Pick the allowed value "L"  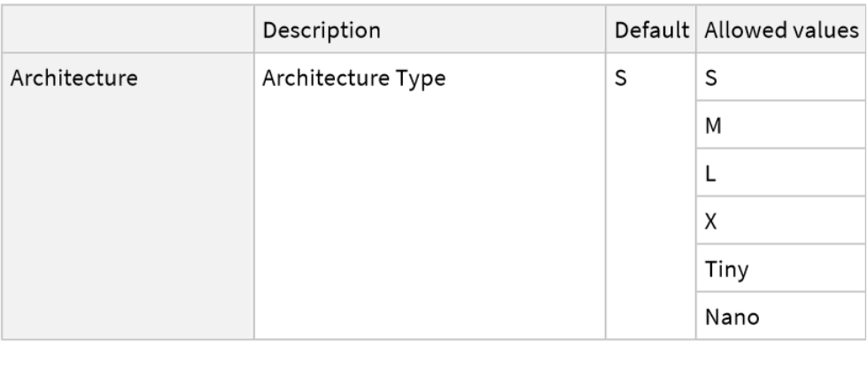click(709, 173)
